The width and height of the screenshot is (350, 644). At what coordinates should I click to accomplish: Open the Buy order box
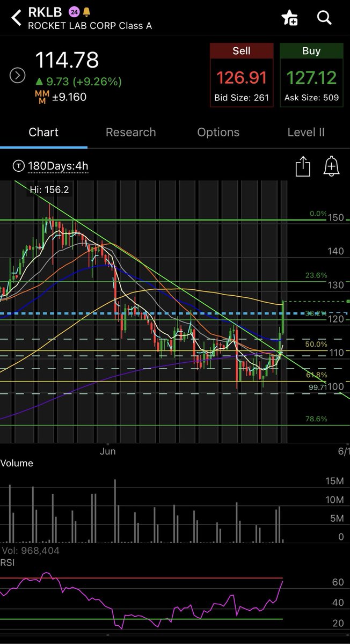(x=311, y=76)
